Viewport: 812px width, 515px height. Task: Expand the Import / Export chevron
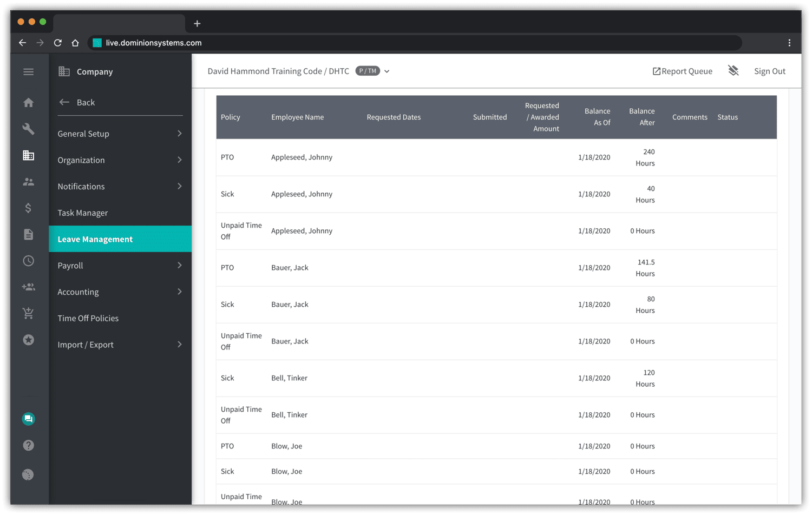tap(180, 345)
